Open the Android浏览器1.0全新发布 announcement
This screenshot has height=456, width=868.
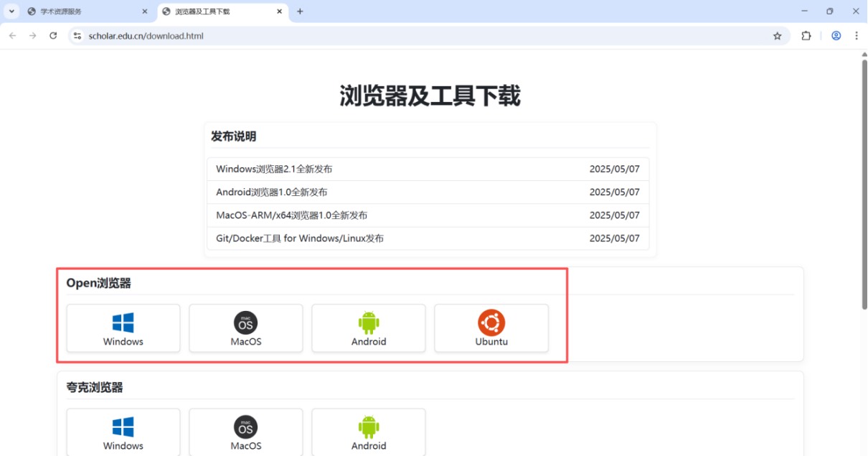point(428,192)
